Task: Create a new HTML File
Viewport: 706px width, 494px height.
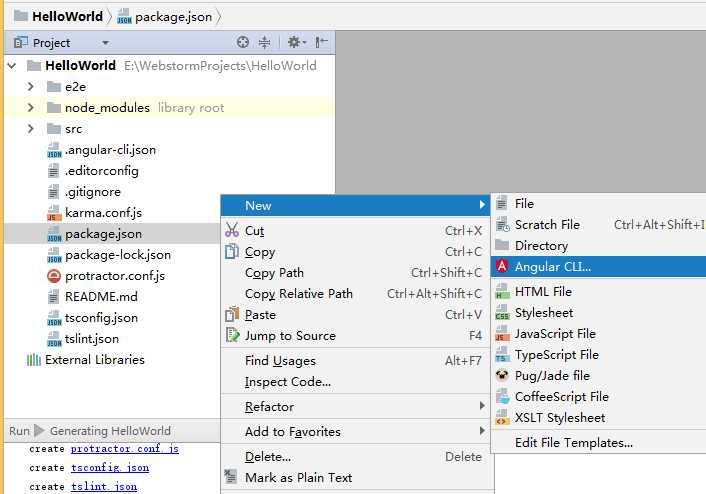Action: (x=599, y=291)
